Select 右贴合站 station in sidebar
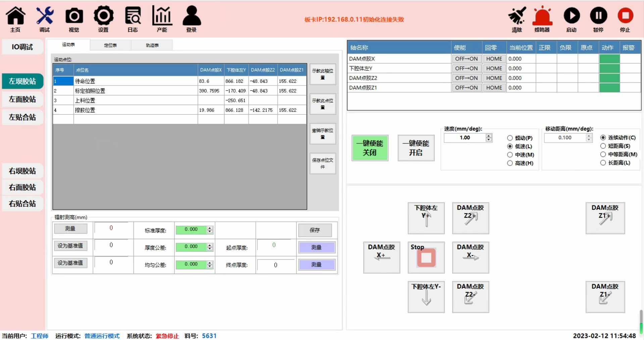 [22, 204]
